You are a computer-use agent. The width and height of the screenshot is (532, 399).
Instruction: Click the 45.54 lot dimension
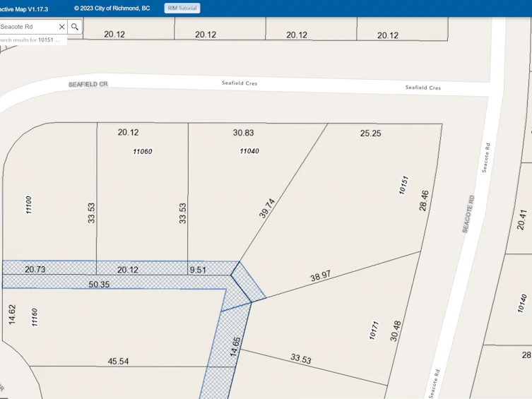118,362
